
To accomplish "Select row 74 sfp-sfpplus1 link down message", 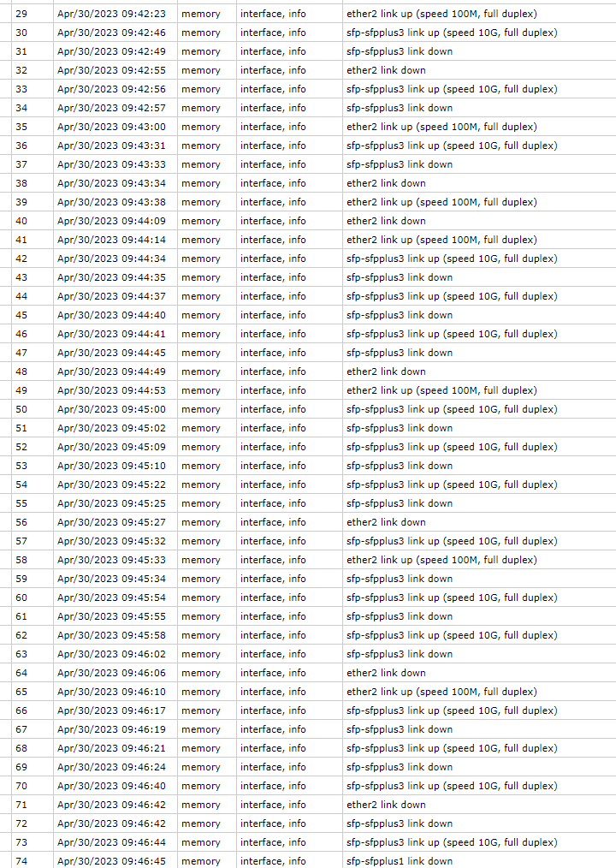I will point(399,861).
